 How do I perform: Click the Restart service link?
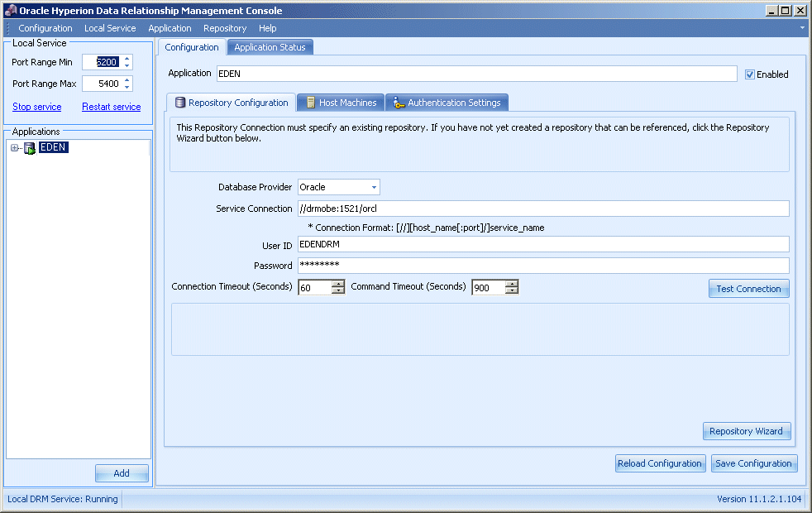[x=112, y=107]
